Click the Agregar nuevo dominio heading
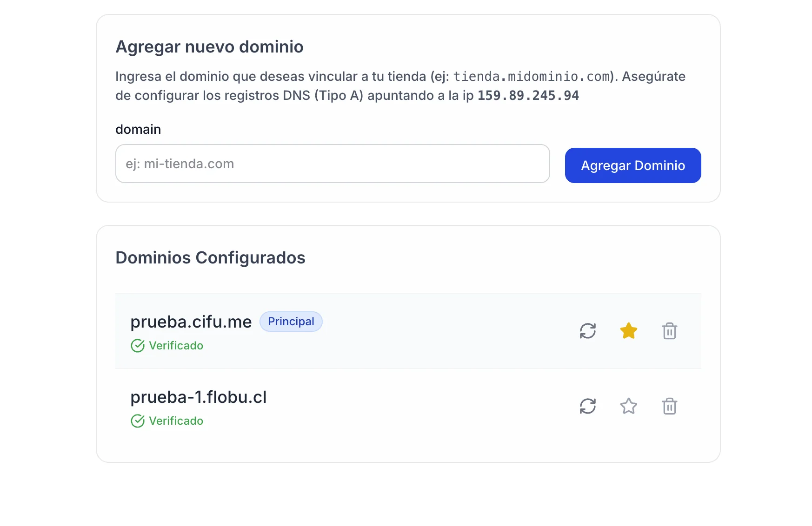The width and height of the screenshot is (812, 526). point(209,47)
